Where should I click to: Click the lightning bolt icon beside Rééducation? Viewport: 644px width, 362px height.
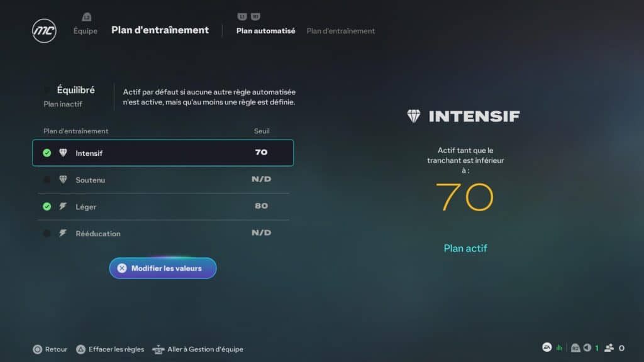coord(63,233)
